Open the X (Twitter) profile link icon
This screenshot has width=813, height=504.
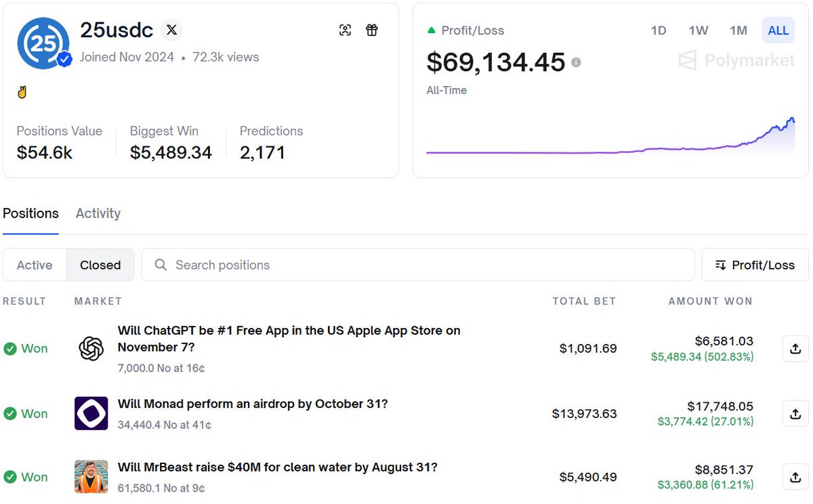tap(172, 30)
